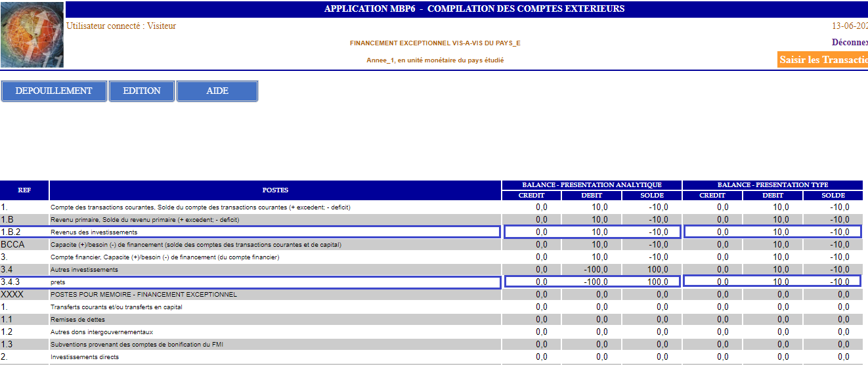Click the Déconnexion link
Viewport: 868px width, 365px height.
click(x=850, y=42)
